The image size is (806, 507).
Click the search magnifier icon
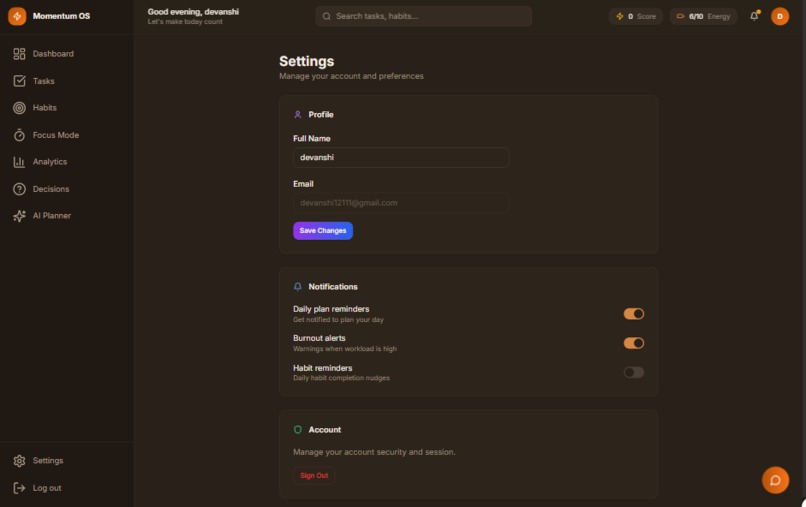pos(326,16)
